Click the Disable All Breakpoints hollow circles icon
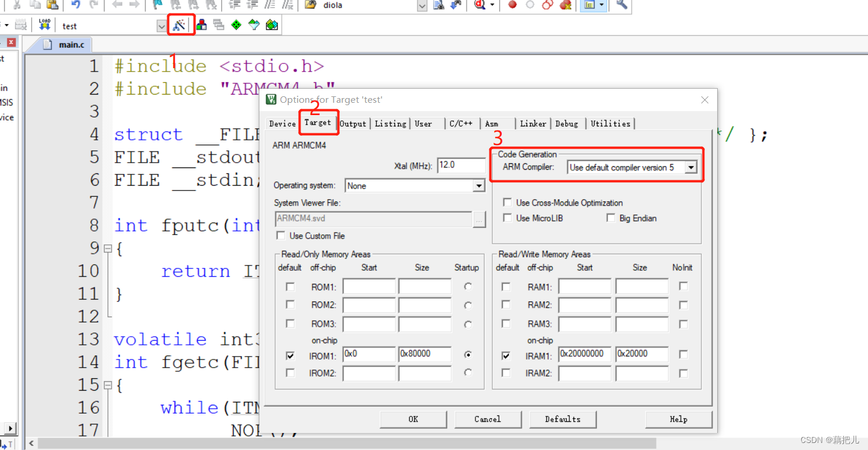 coord(548,5)
